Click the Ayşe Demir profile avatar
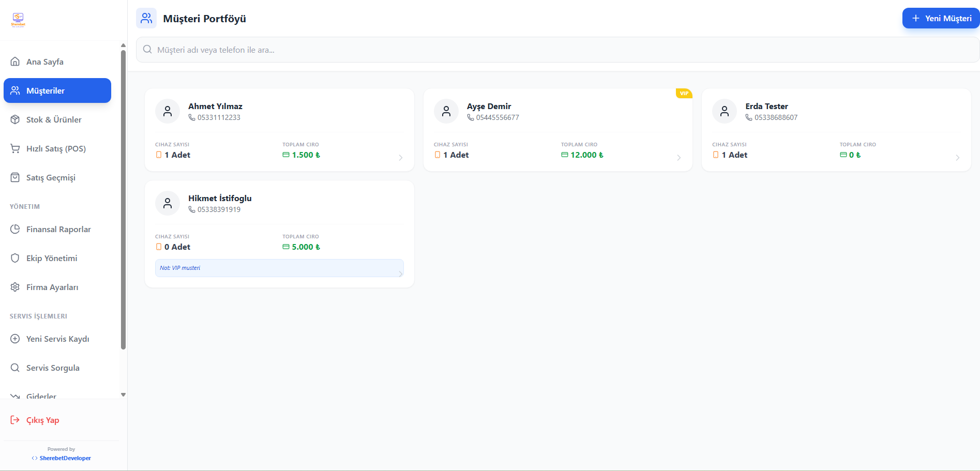The height and width of the screenshot is (471, 980). (446, 111)
